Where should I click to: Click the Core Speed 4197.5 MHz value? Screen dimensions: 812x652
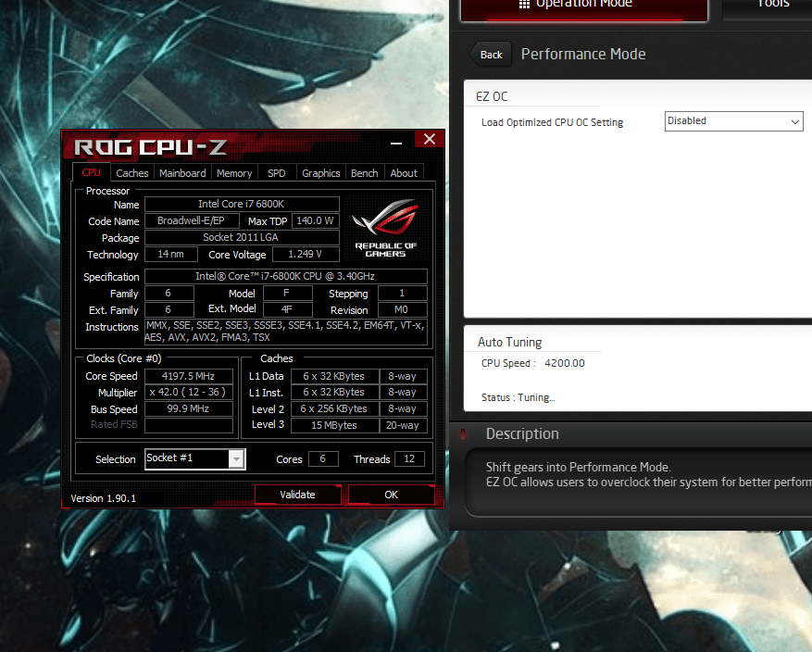pyautogui.click(x=189, y=376)
